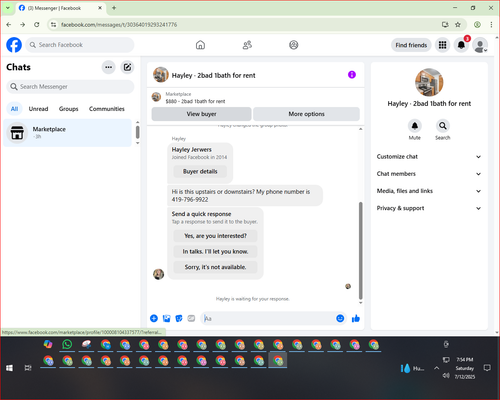Bookmark this page with star icon
Viewport: 500px width, 400px height.
(x=458, y=25)
